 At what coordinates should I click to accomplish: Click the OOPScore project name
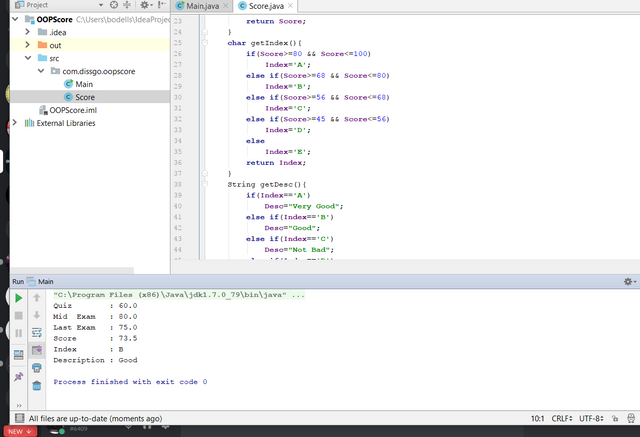pos(54,19)
